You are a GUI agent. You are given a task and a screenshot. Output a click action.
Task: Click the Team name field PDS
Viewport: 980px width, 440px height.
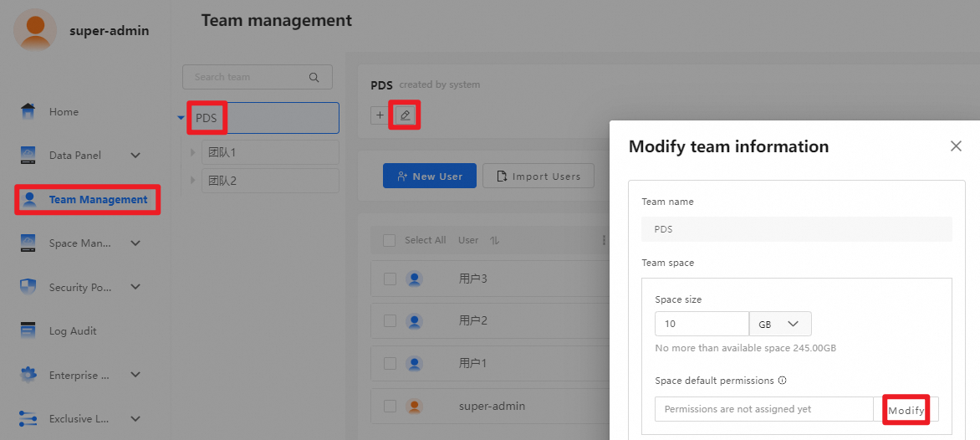coord(797,229)
